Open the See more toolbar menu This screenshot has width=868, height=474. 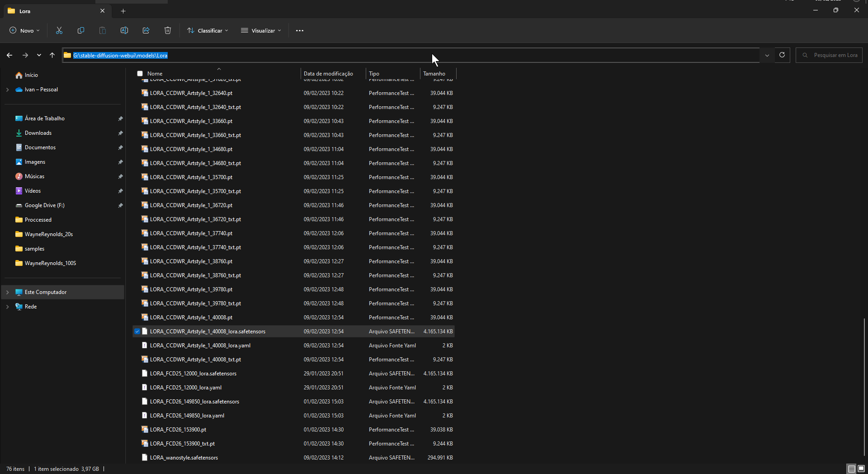(300, 30)
